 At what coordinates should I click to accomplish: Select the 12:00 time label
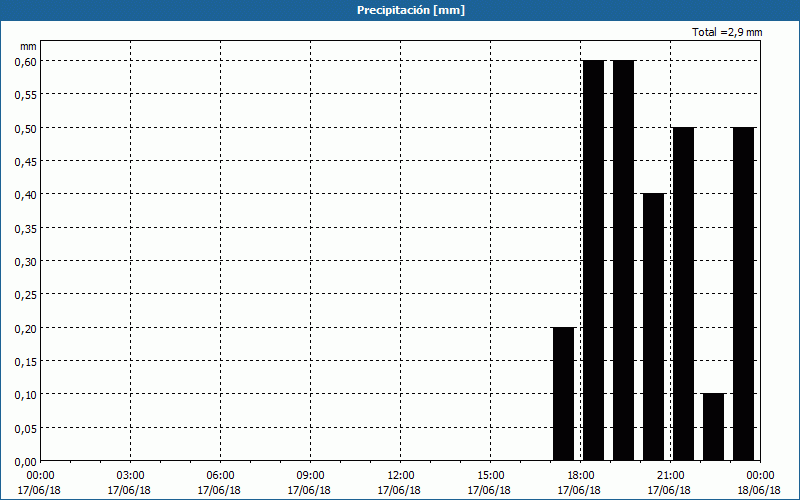coord(401,476)
